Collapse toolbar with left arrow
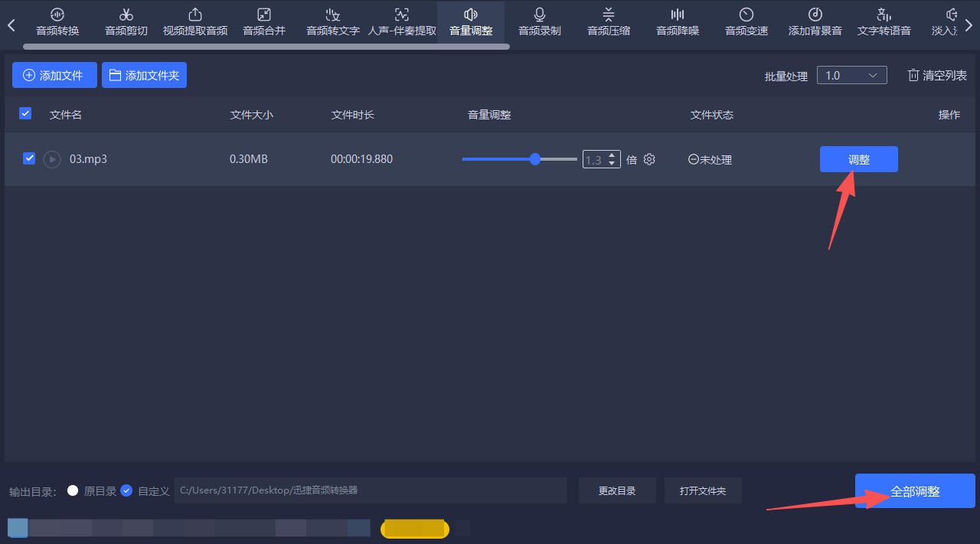980x544 pixels. tap(10, 24)
